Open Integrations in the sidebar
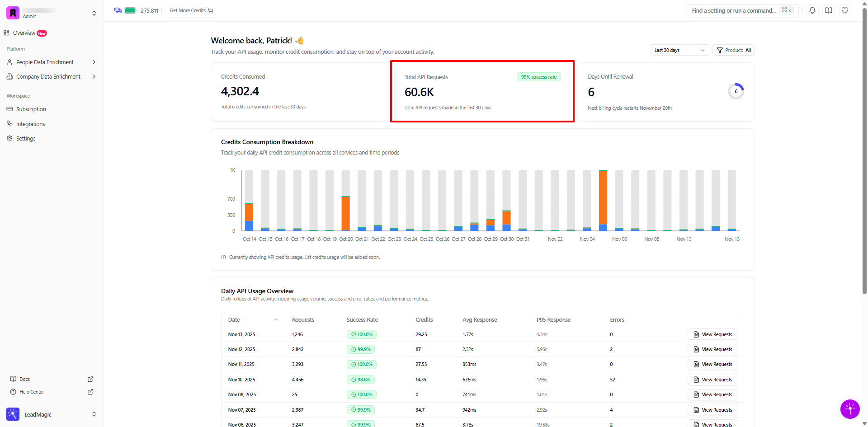The image size is (868, 427). click(x=30, y=124)
